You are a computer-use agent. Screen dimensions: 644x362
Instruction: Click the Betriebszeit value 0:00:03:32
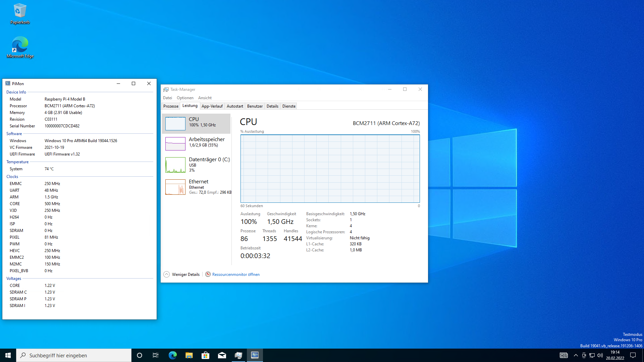pos(255,256)
